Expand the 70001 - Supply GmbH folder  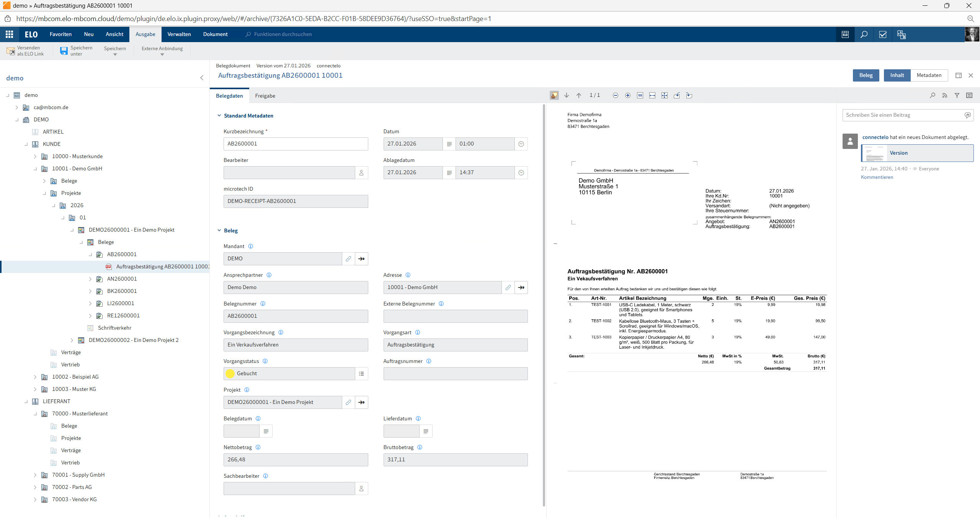(35, 475)
